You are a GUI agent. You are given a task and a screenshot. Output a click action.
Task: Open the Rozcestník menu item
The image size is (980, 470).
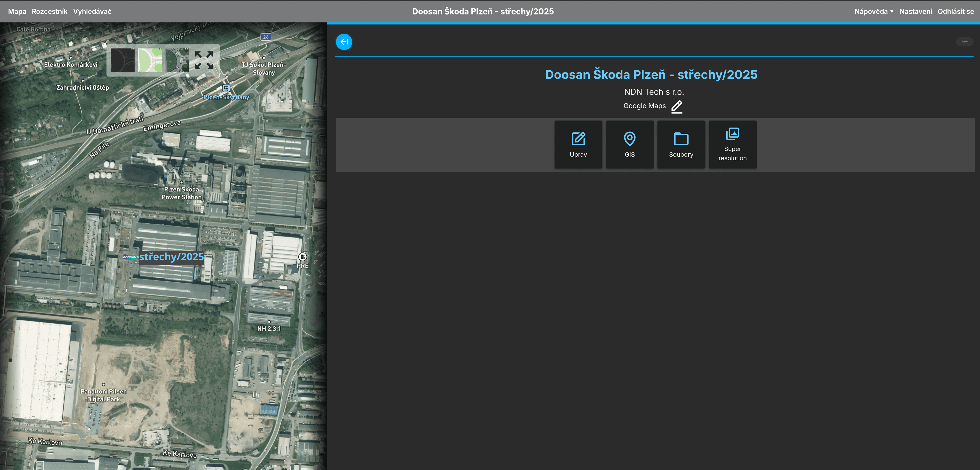tap(50, 11)
